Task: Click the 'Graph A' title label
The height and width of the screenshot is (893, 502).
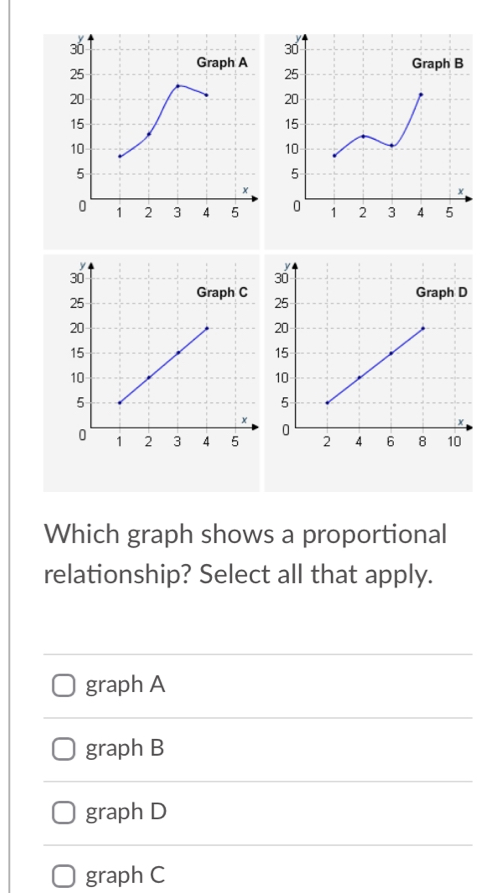Action: click(222, 63)
